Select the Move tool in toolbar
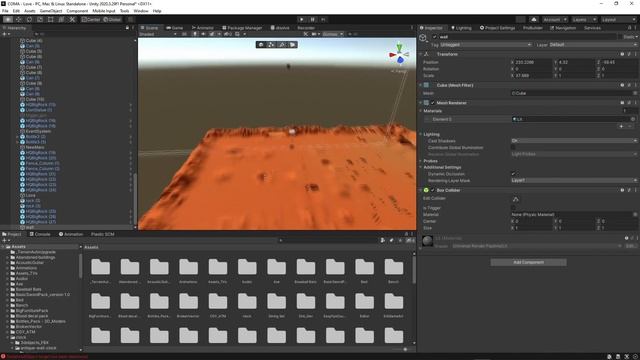 point(18,19)
